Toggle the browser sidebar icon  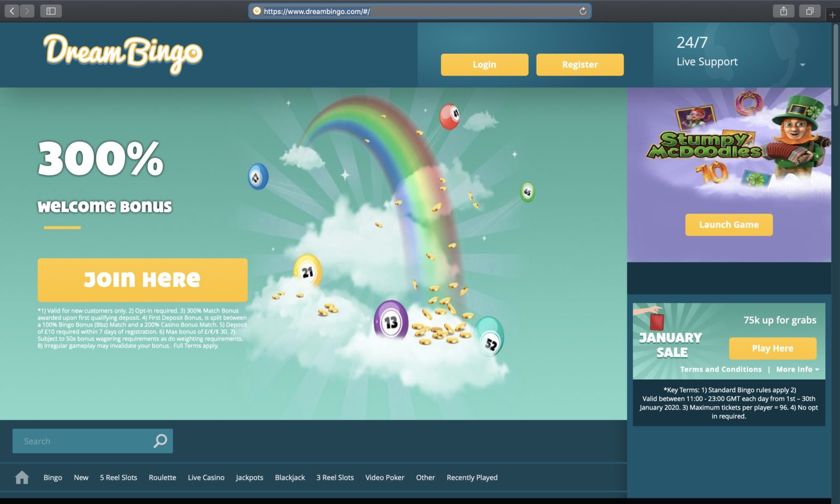(51, 11)
